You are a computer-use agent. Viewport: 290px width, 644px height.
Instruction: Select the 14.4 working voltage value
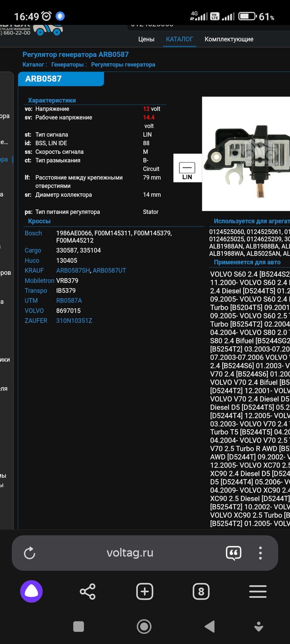point(149,117)
